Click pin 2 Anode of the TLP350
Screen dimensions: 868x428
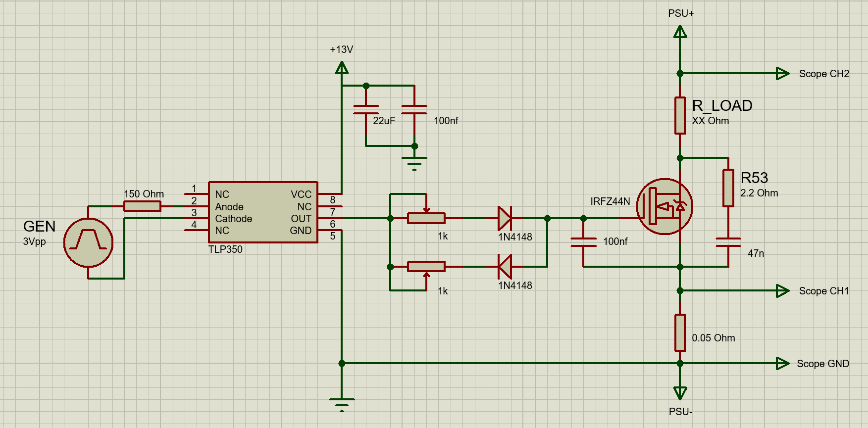tap(197, 206)
